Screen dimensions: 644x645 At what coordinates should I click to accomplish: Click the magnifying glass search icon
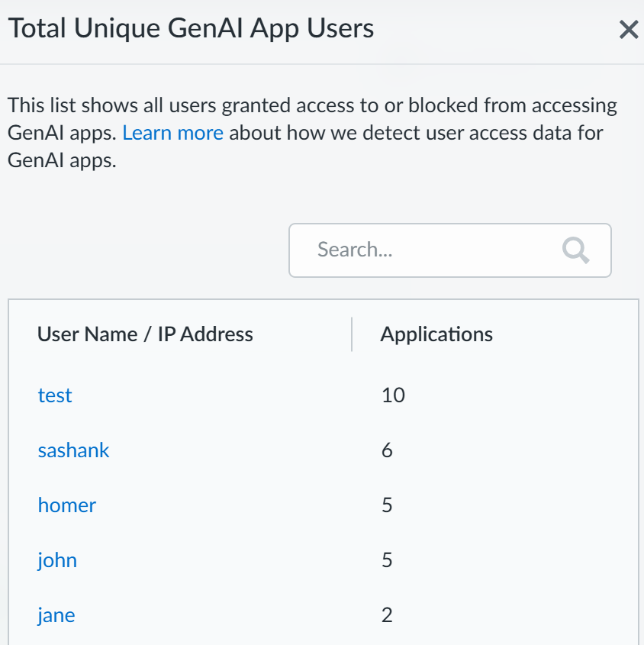(x=575, y=250)
